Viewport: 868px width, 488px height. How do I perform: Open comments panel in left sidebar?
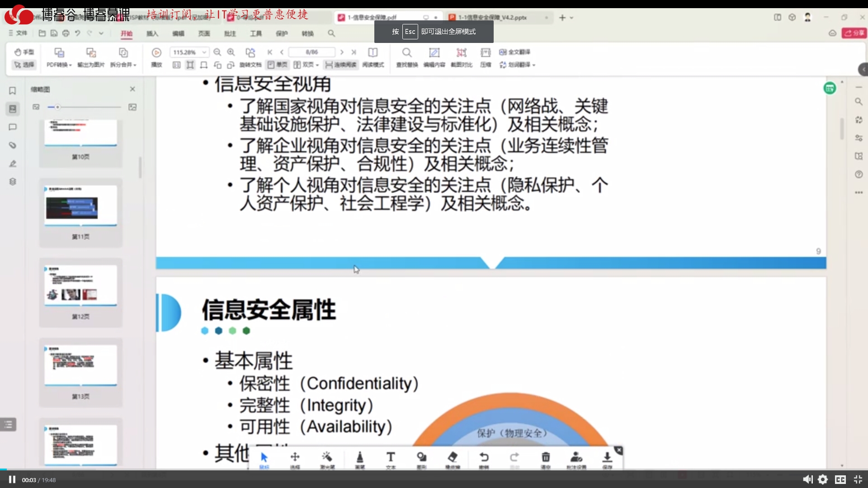[x=13, y=127]
